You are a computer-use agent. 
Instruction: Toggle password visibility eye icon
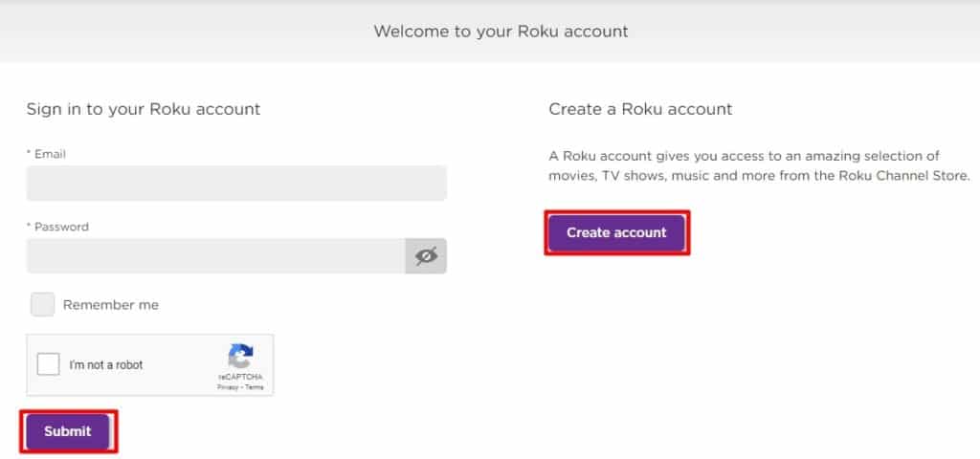tap(426, 255)
